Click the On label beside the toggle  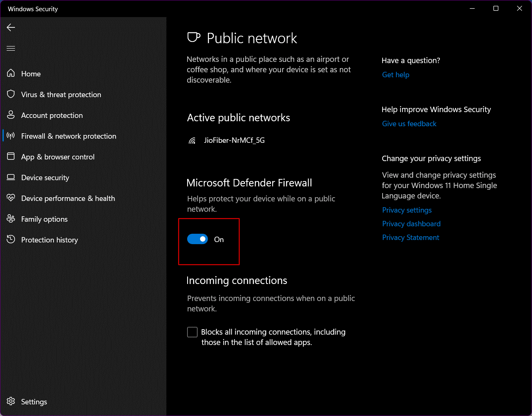[x=219, y=240]
